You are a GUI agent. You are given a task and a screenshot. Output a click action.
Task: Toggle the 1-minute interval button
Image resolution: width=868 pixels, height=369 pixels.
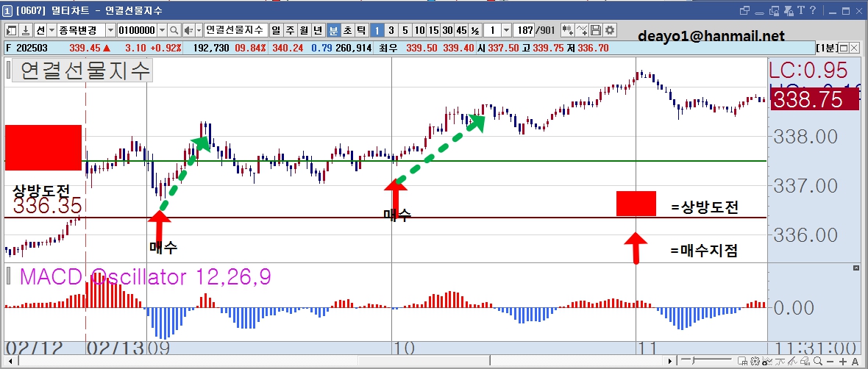click(x=377, y=30)
